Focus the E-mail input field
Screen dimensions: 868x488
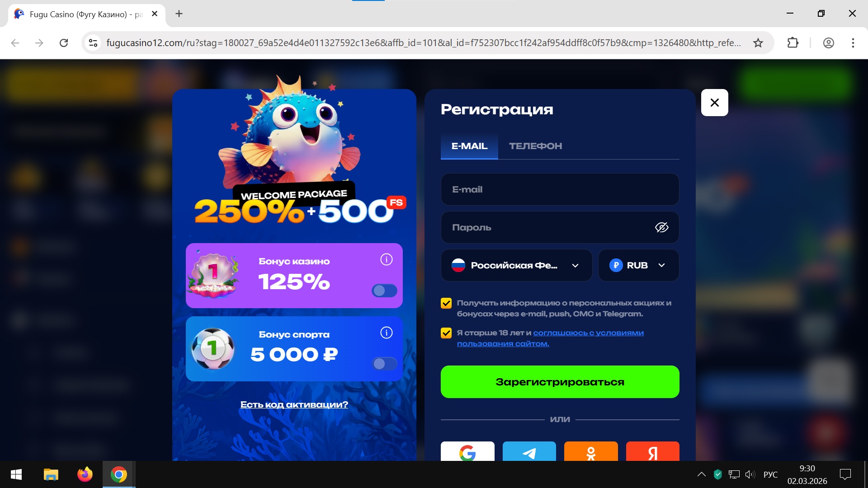[560, 189]
